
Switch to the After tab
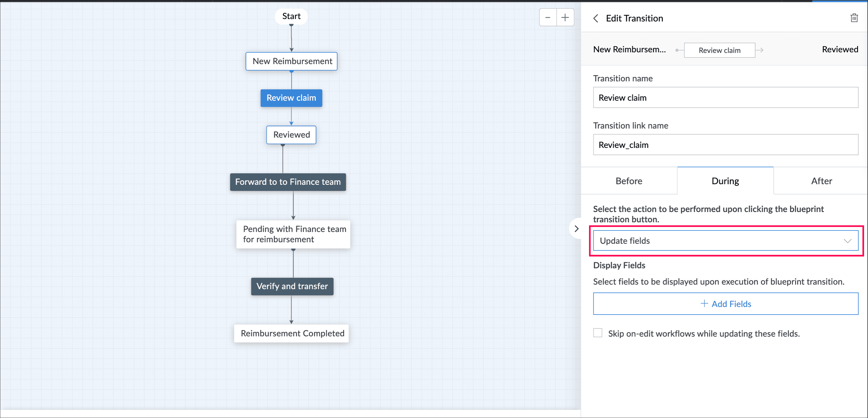pyautogui.click(x=821, y=181)
